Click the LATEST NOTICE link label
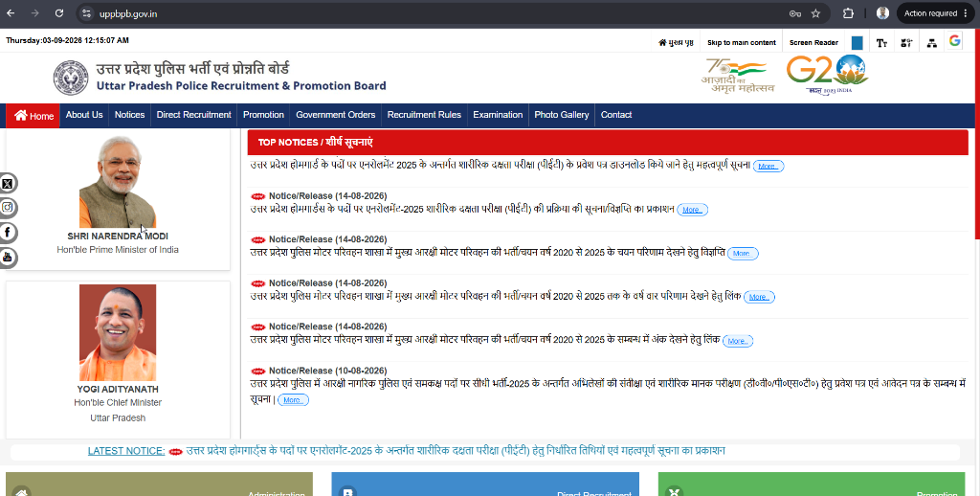 tap(126, 451)
